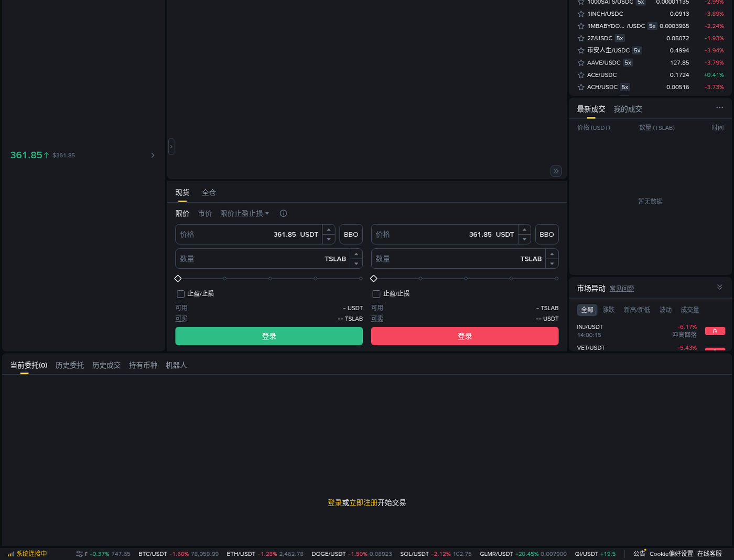
Task: Select the 市价 order type tab
Action: [x=205, y=213]
